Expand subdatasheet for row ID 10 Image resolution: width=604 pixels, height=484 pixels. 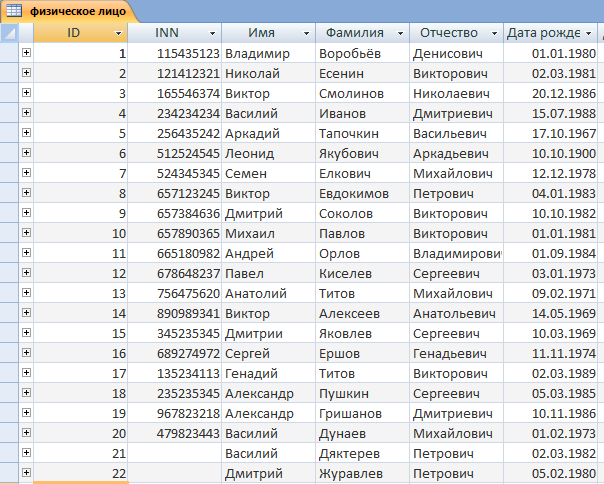(26, 232)
